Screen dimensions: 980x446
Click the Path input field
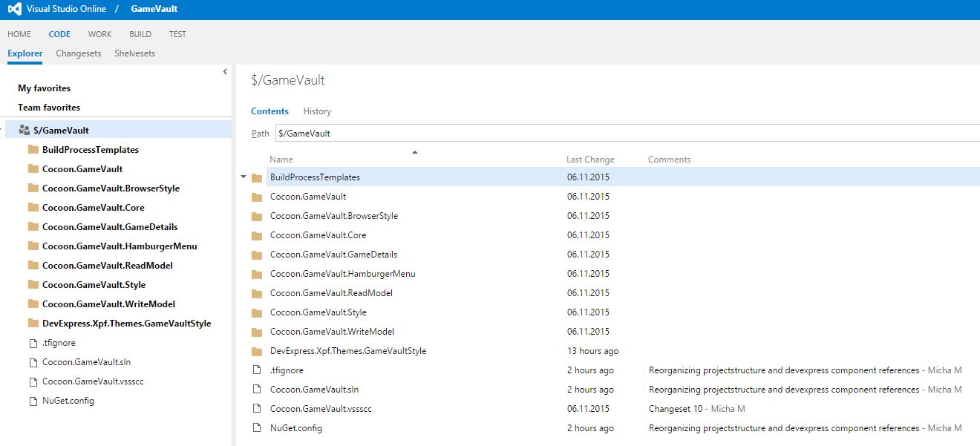[624, 134]
